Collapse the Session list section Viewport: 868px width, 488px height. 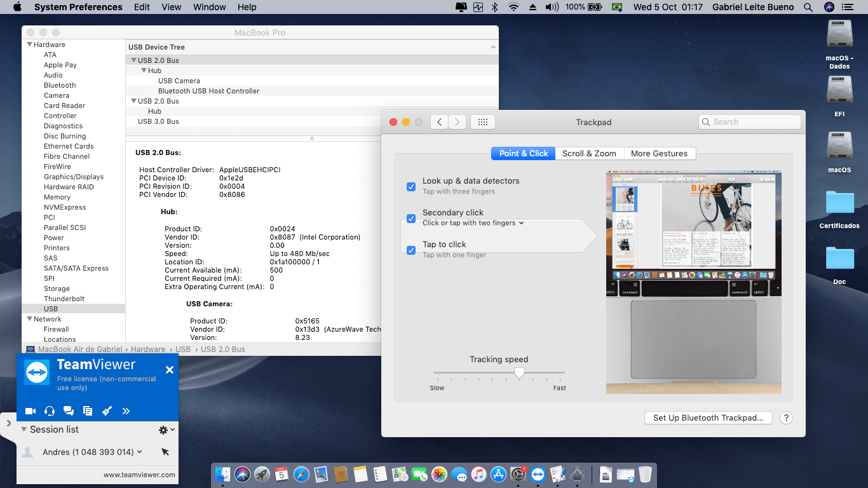pos(24,430)
